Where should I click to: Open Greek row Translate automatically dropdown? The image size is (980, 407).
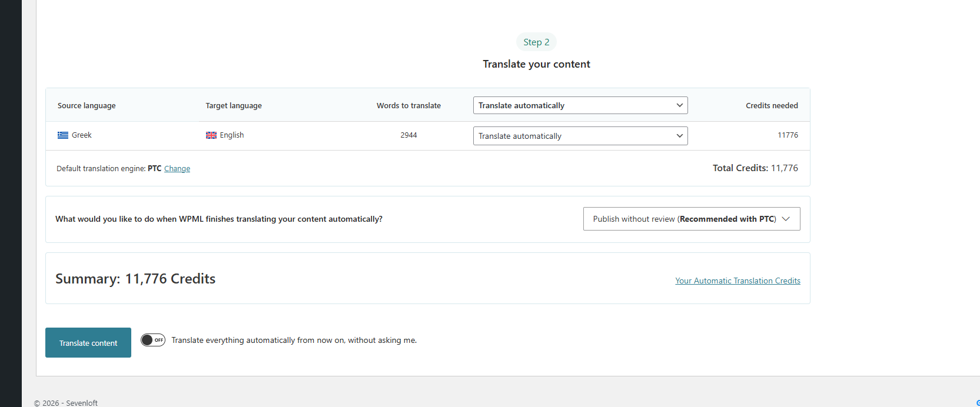(580, 136)
